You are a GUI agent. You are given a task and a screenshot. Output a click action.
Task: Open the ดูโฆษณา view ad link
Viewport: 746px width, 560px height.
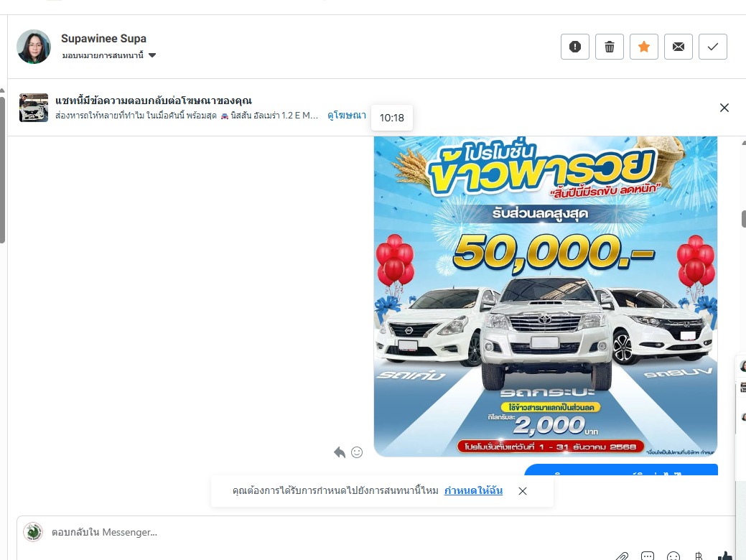click(x=347, y=115)
